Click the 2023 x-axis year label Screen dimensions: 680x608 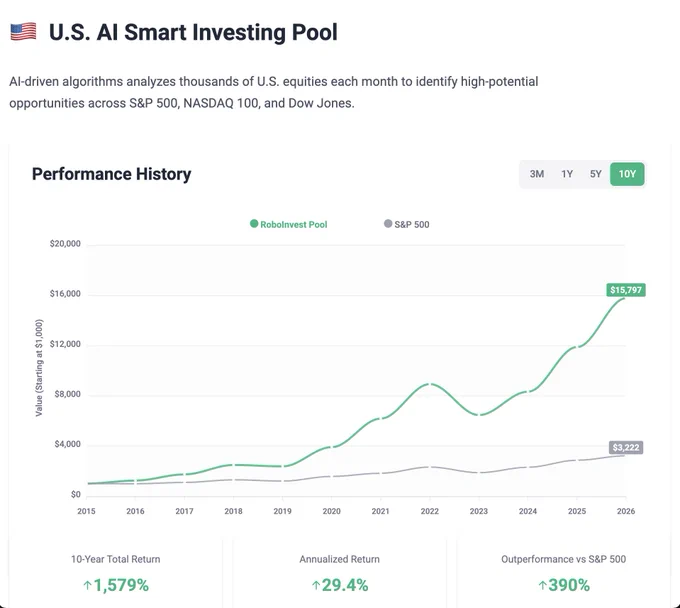[x=479, y=511]
